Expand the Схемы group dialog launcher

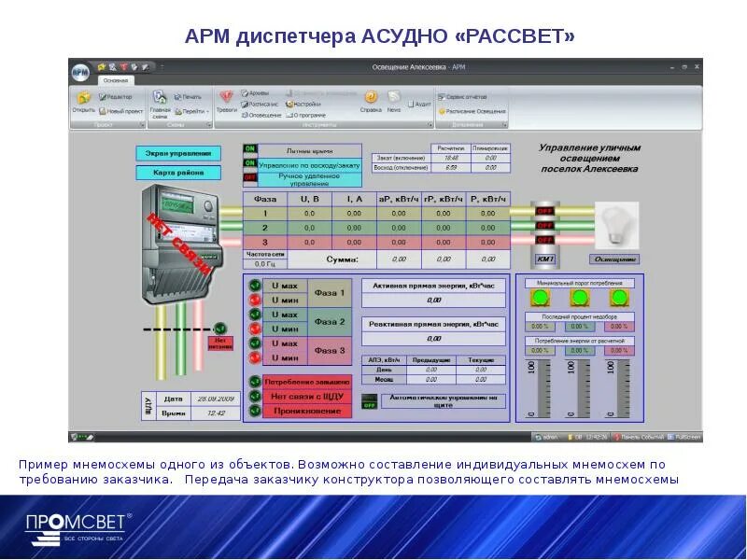pos(209,125)
